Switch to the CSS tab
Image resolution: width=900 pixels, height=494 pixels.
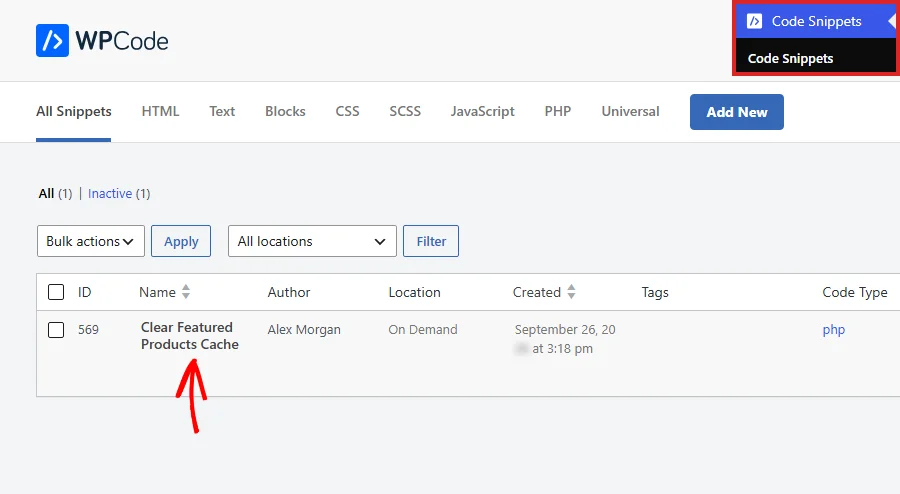(x=347, y=111)
